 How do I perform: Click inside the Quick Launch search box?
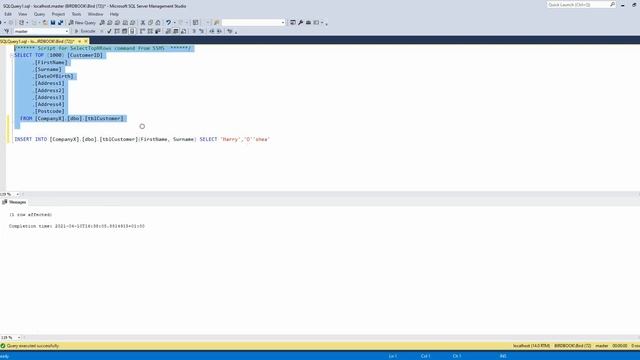click(578, 4)
